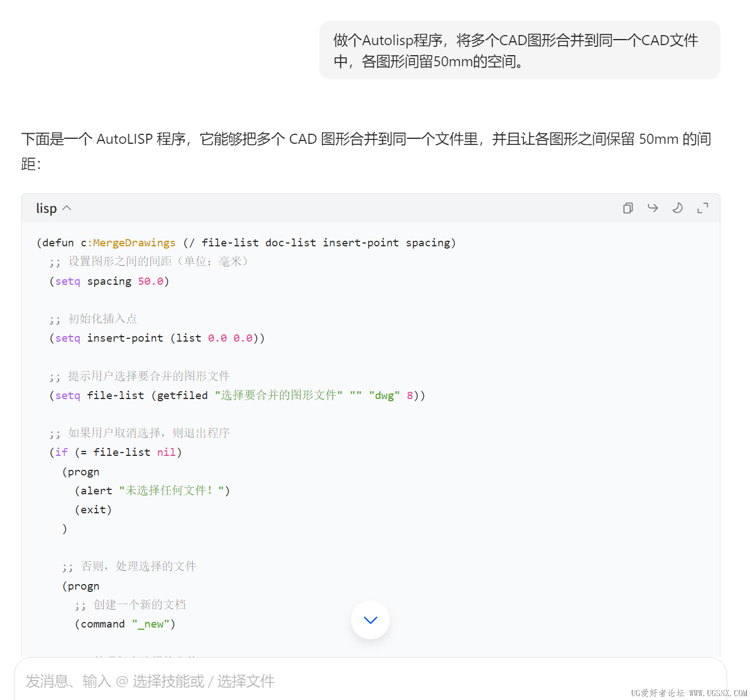Viewport: 750px width, 700px height.
Task: Click the "(setq spacing 50.0)" code line
Action: (x=109, y=281)
